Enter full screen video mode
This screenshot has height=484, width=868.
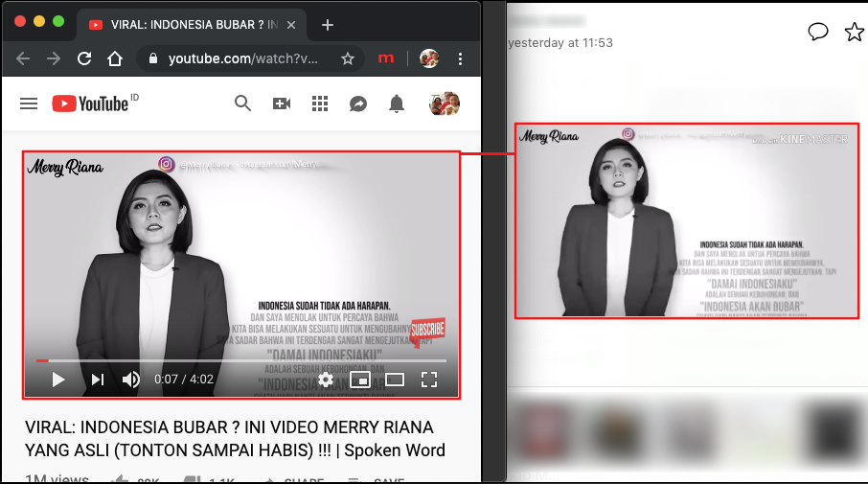point(429,380)
